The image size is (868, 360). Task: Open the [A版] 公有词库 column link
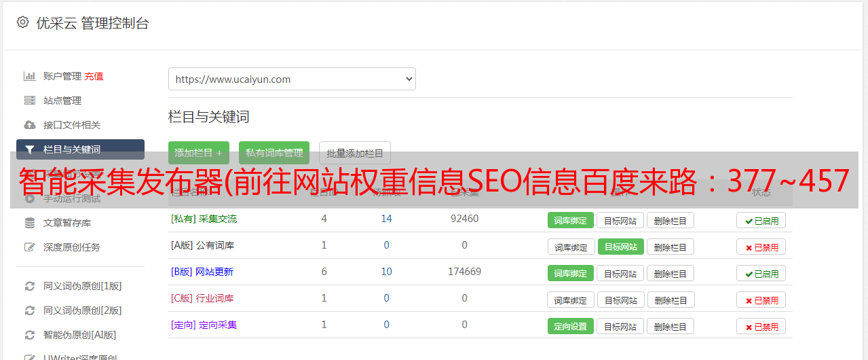[202, 245]
